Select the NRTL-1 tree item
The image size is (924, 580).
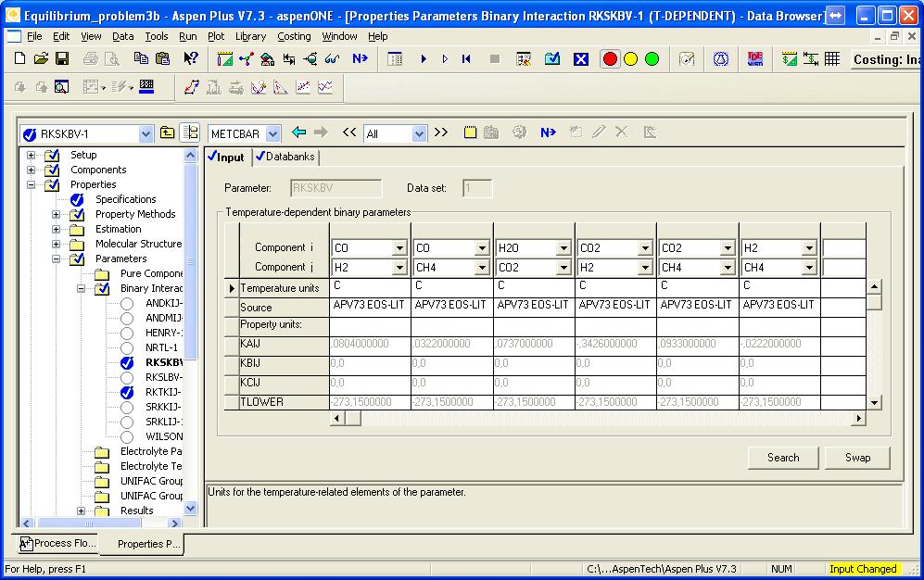click(x=161, y=347)
